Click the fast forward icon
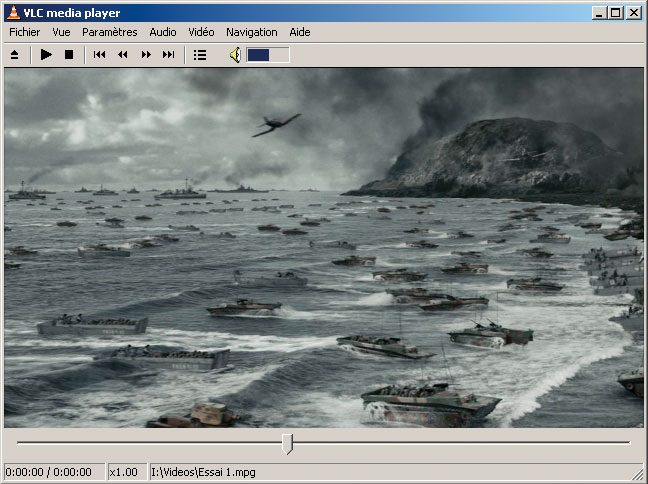 [x=146, y=55]
